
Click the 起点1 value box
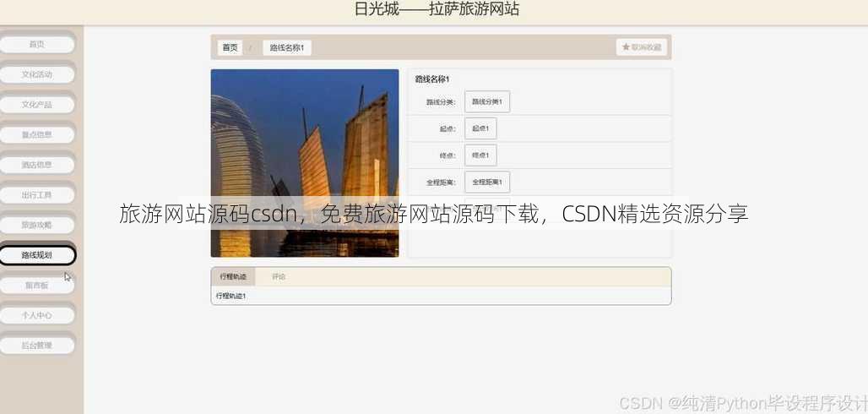(x=480, y=128)
